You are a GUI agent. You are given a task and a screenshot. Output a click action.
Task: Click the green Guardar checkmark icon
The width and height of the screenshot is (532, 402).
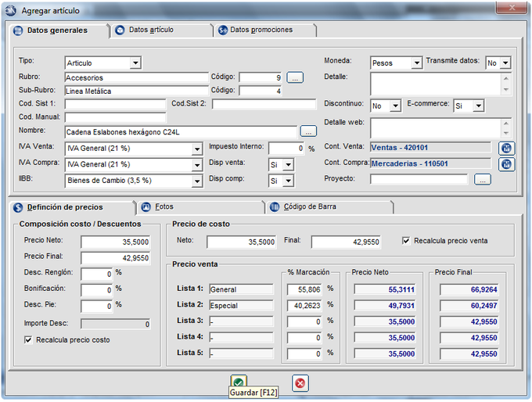(x=239, y=382)
